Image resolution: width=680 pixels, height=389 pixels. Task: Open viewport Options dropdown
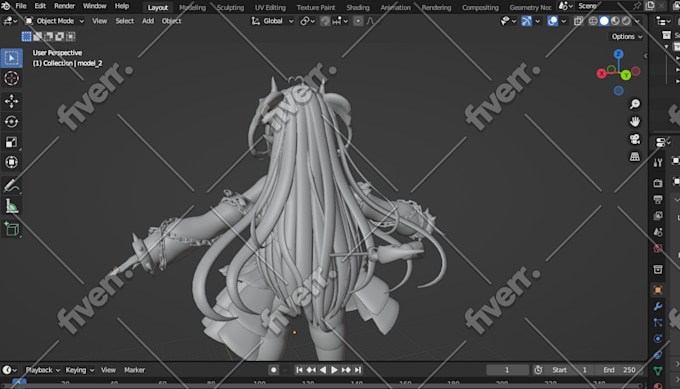click(x=627, y=36)
